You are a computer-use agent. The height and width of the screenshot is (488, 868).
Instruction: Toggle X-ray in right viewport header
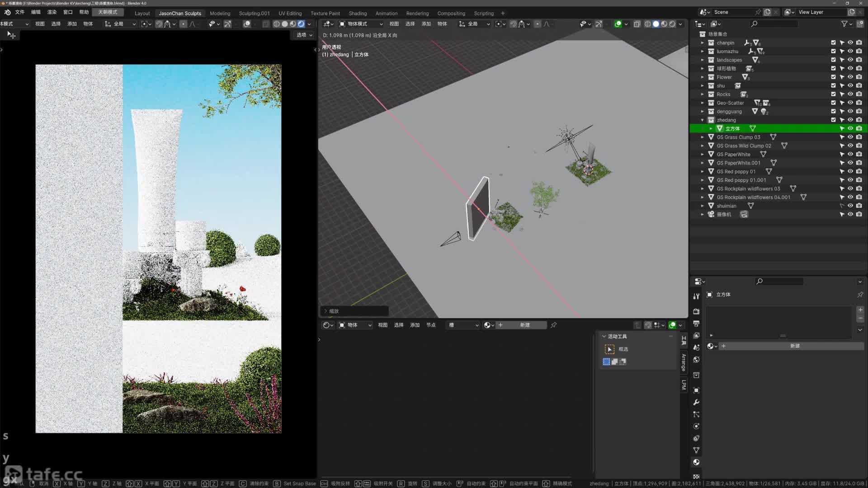point(637,24)
